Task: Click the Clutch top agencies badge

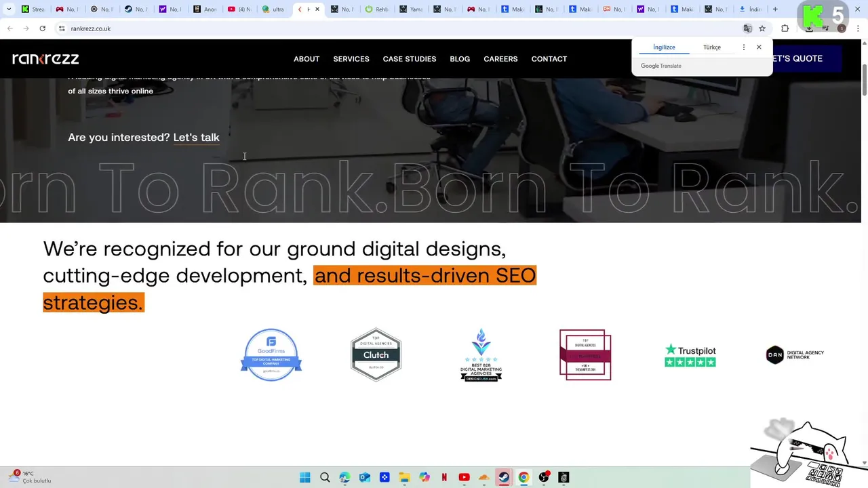Action: pyautogui.click(x=376, y=354)
